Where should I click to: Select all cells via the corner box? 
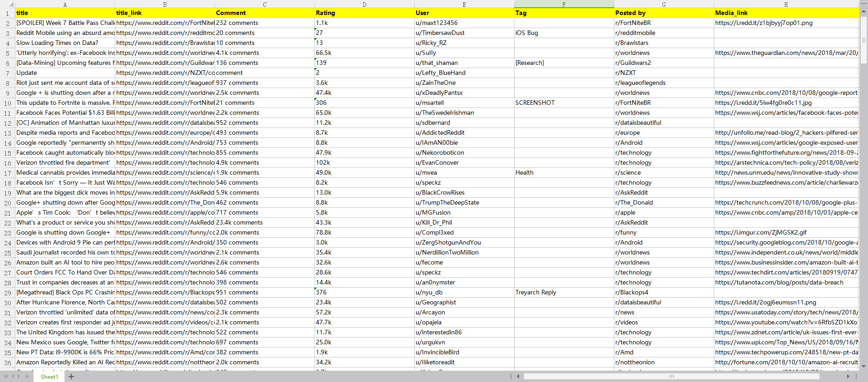[x=7, y=4]
